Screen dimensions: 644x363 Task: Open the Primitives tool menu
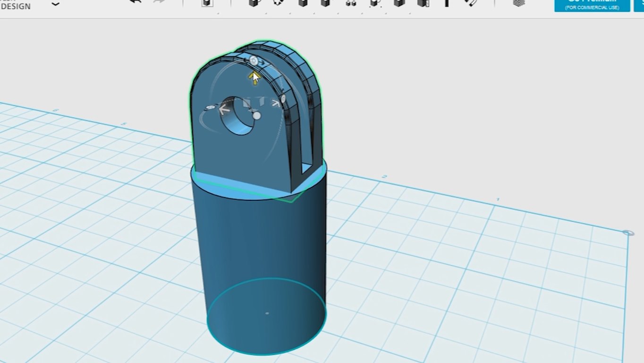254,3
